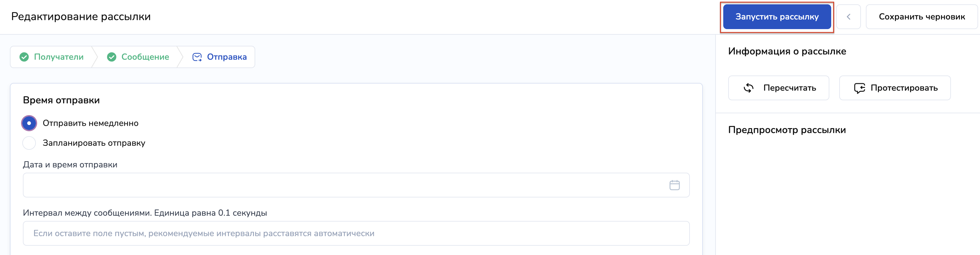Screen dimensions: 980x255
Task: Click the Предпросмотр рассылки heading
Action: [x=787, y=130]
